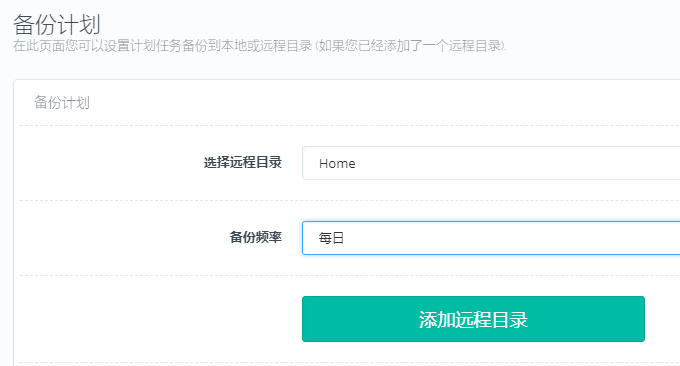Click the dashed divider at panel bottom
Viewport: 680px width, 366px height.
(349, 363)
